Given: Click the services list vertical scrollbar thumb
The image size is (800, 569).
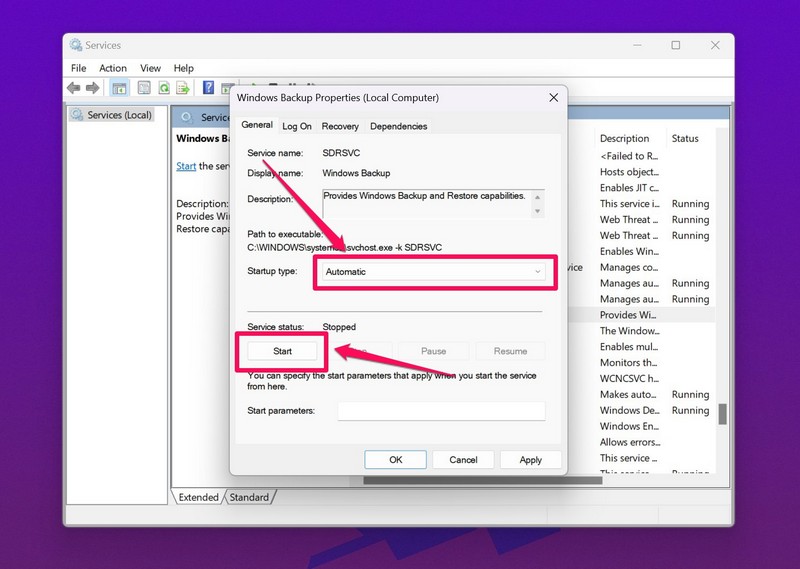Looking at the screenshot, I should point(722,414).
